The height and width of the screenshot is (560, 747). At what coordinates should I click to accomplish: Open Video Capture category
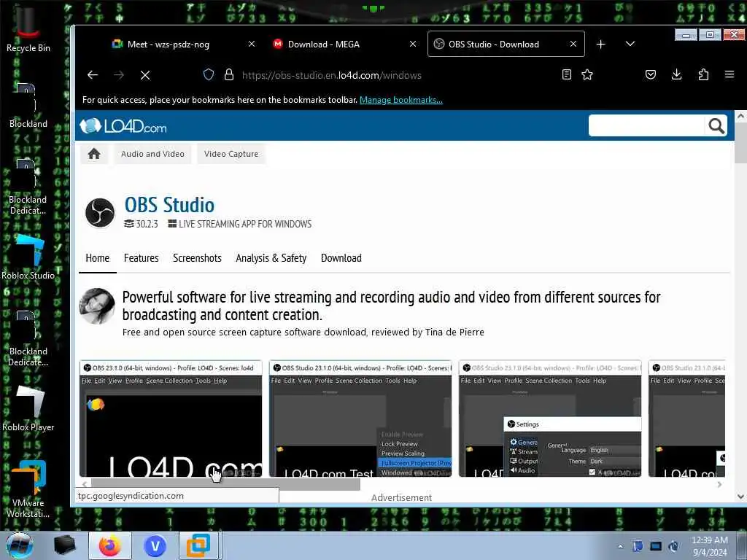point(231,154)
